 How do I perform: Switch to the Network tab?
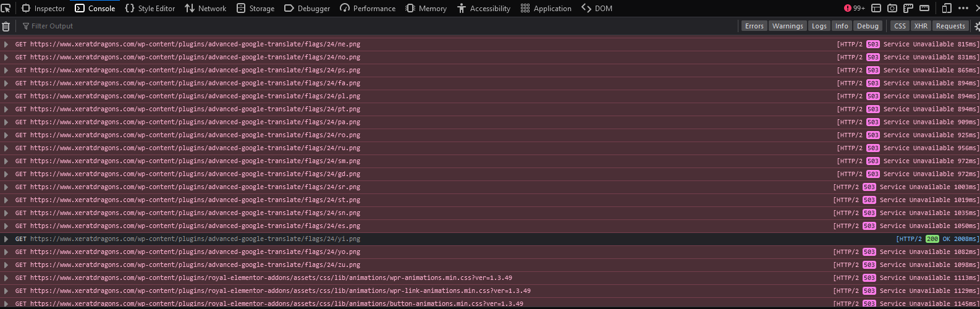click(x=205, y=9)
